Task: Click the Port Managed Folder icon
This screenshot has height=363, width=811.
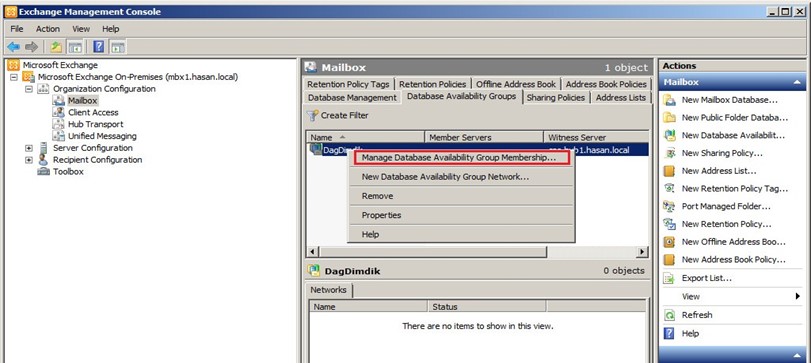Action: point(669,206)
